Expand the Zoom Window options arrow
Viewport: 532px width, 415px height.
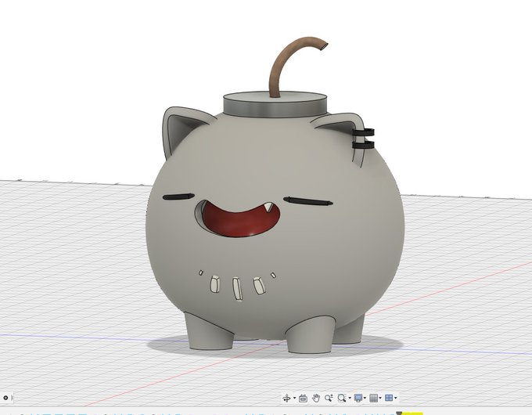tap(350, 398)
